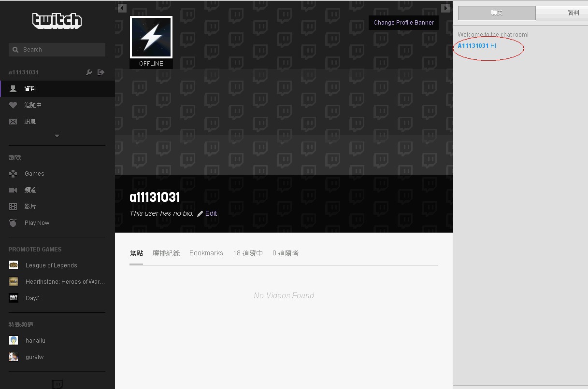Click the 'Welcome to the chat room!' message
Screen dimensions: 588x389
coord(493,35)
